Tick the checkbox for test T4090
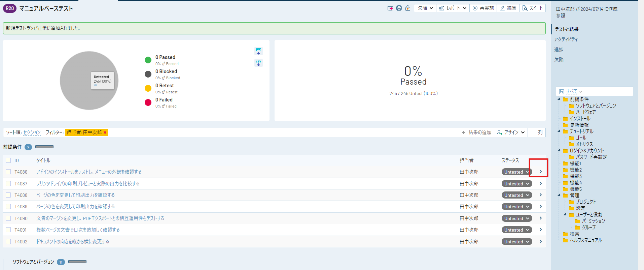 8,218
